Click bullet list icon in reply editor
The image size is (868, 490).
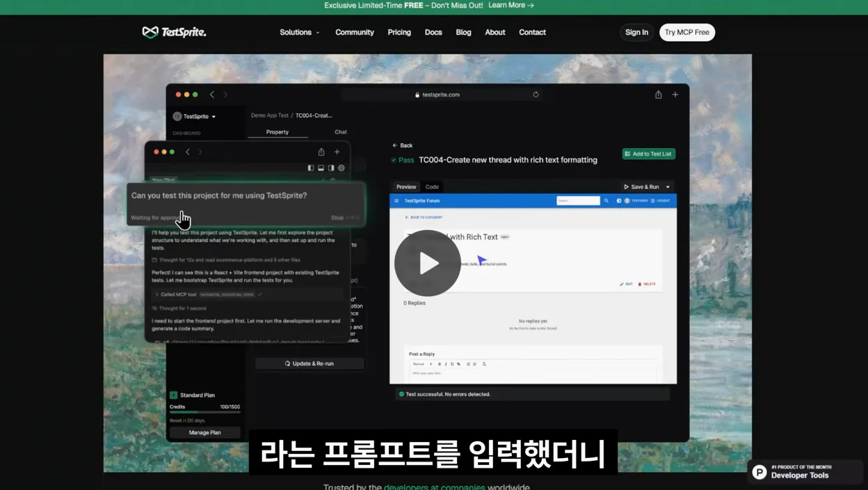coord(474,364)
